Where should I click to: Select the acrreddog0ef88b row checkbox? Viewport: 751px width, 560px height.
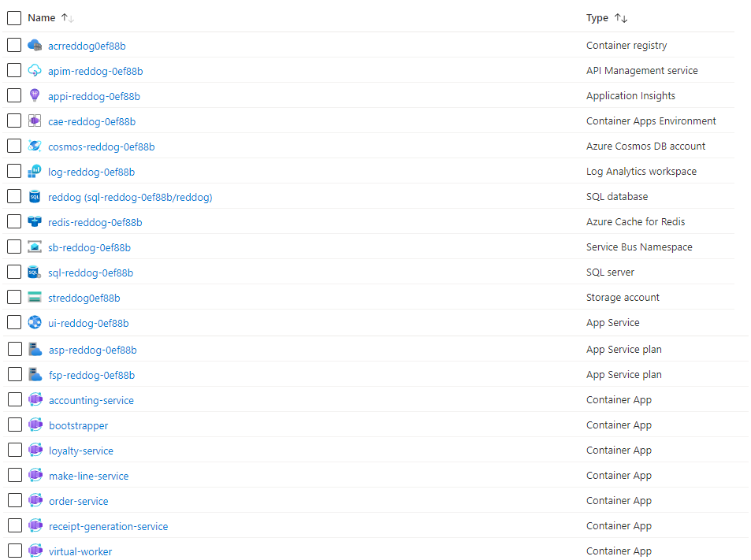tap(14, 46)
